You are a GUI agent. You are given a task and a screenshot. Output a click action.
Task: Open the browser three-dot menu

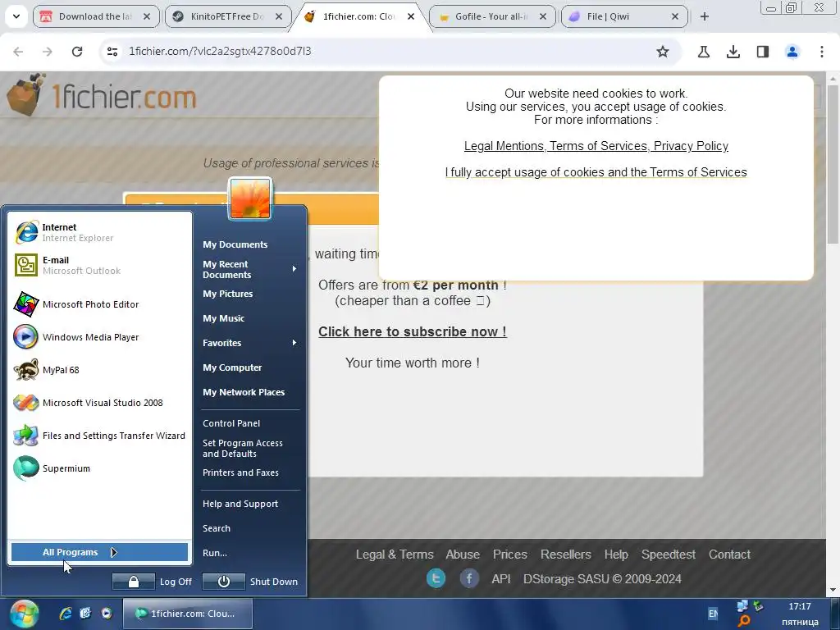coord(821,52)
